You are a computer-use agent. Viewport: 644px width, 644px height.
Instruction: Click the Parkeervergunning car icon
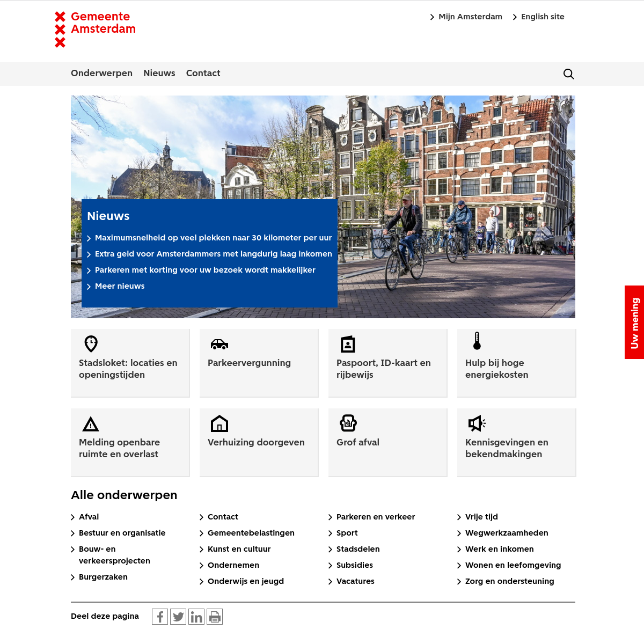pyautogui.click(x=219, y=344)
